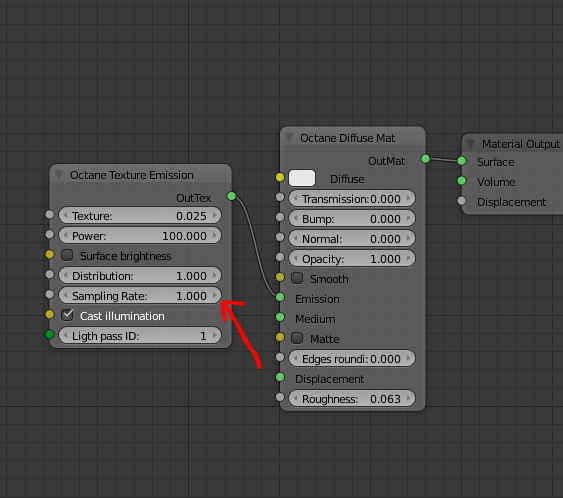Enable the Smooth checkbox
The width and height of the screenshot is (563, 498).
[x=297, y=278]
